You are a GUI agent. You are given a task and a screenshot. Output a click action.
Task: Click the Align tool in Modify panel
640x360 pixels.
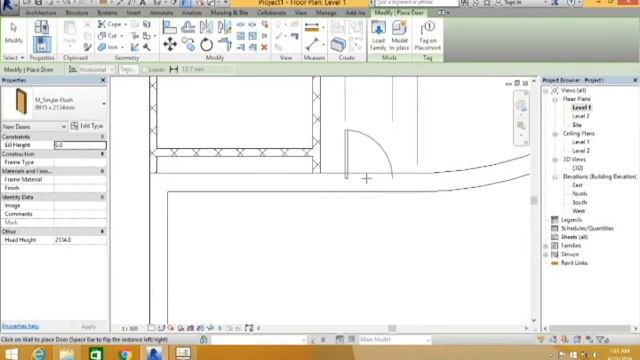169,28
